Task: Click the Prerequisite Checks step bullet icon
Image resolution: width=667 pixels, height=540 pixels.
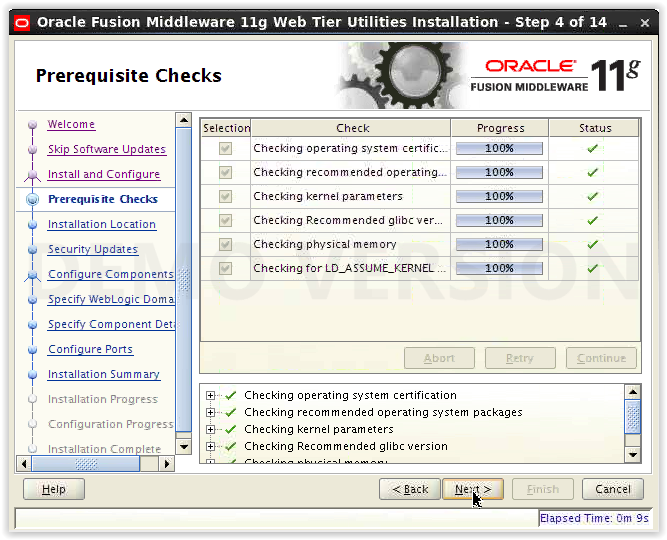Action: click(x=32, y=199)
